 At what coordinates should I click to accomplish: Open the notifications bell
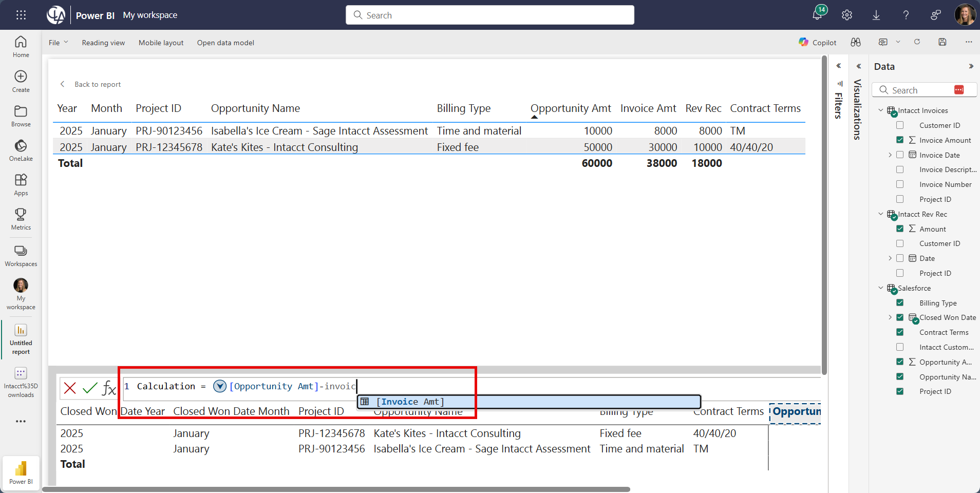click(x=817, y=15)
